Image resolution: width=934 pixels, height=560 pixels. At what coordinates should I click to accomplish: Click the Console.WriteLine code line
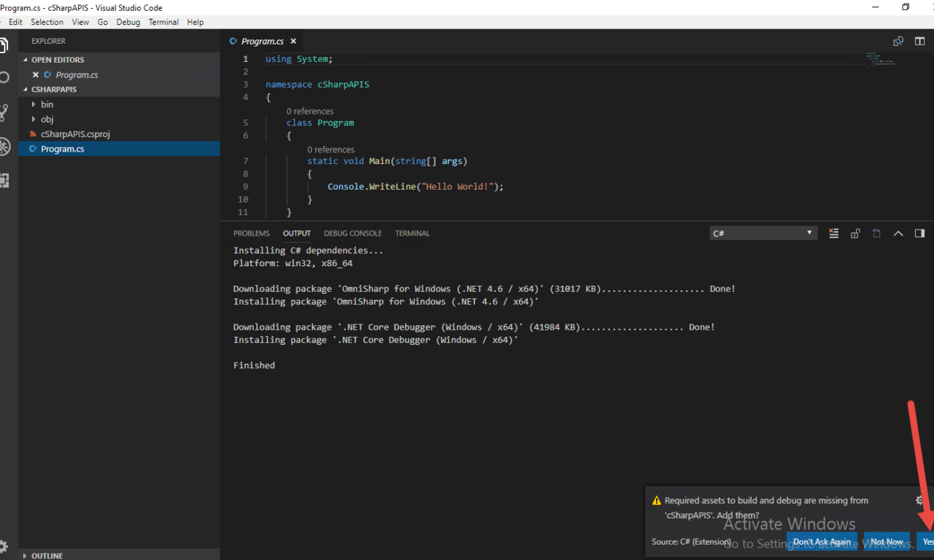pyautogui.click(x=416, y=187)
